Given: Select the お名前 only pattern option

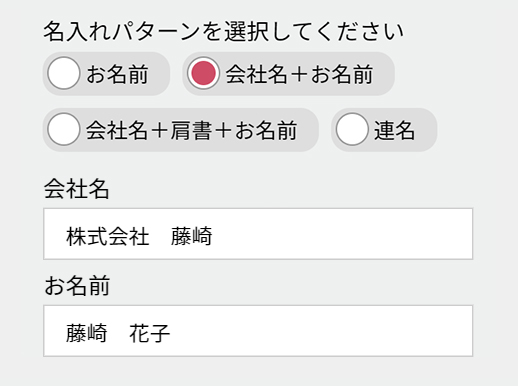Looking at the screenshot, I should [x=106, y=73].
